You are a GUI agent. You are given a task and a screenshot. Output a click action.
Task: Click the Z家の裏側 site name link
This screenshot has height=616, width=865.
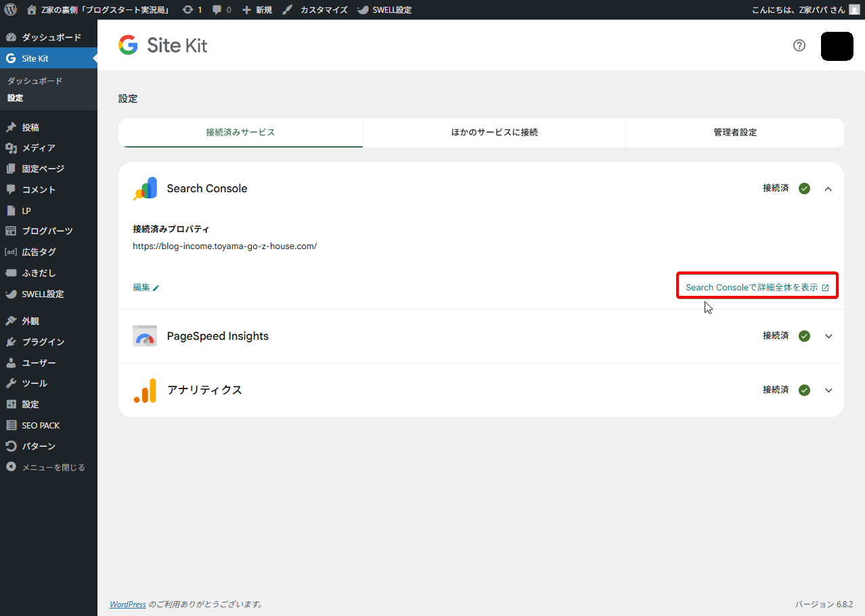(105, 10)
